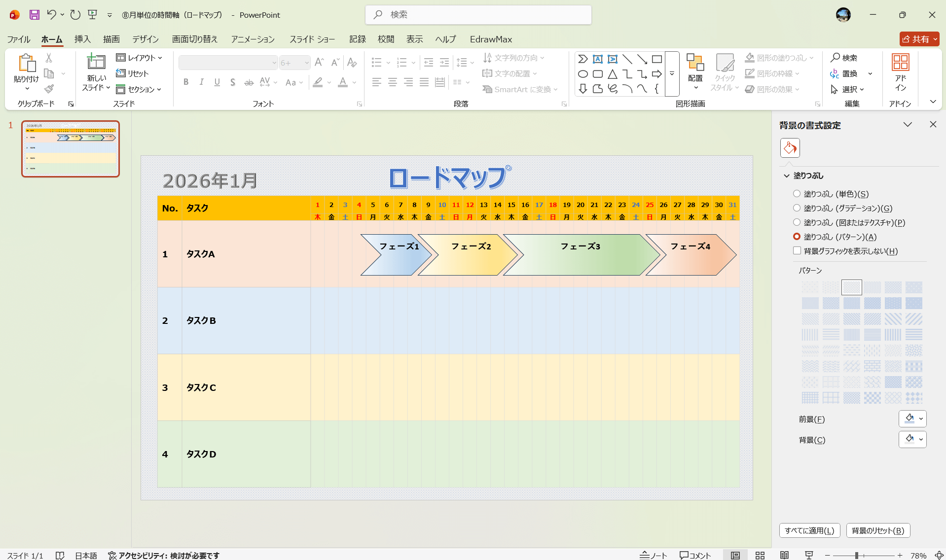Select the 塗りつぶし (グラデーション) radio button

pyautogui.click(x=797, y=208)
